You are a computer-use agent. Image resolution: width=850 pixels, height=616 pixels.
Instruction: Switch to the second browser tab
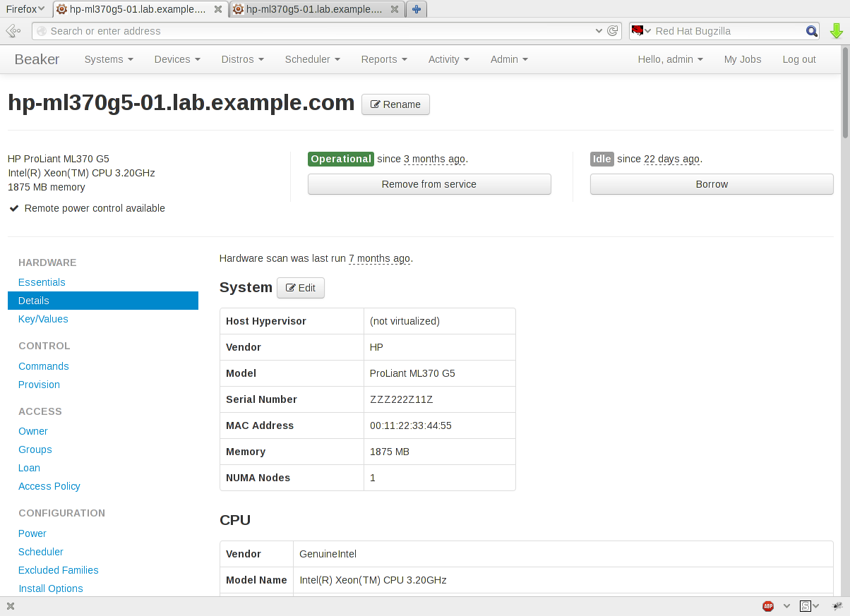tap(316, 9)
